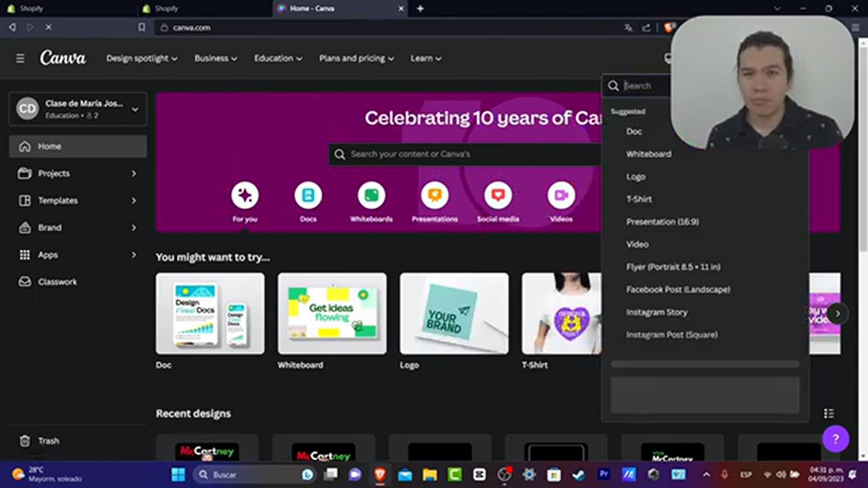
Task: Open File Explorer from the taskbar
Action: coord(429,474)
